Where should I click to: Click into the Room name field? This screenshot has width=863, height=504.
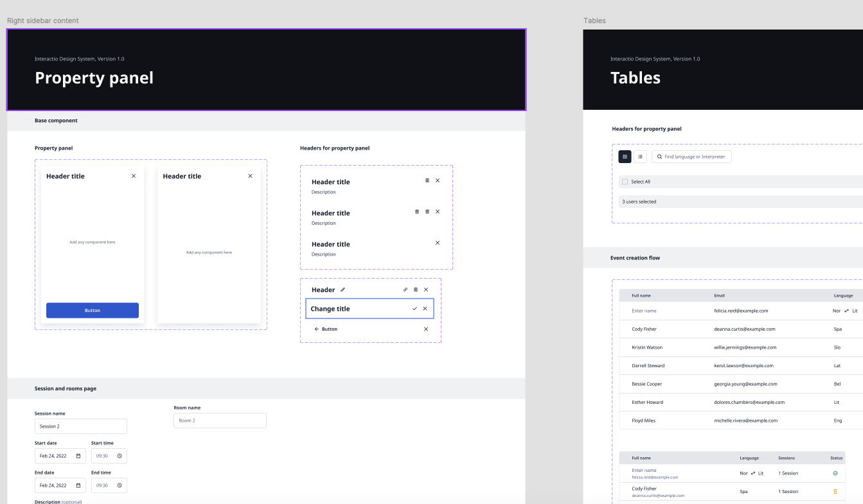pos(220,421)
